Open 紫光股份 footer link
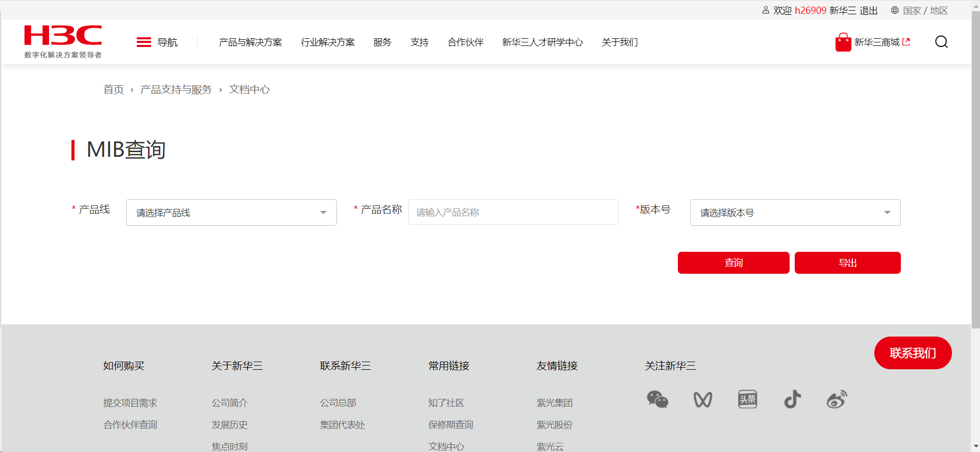980x452 pixels. point(554,425)
